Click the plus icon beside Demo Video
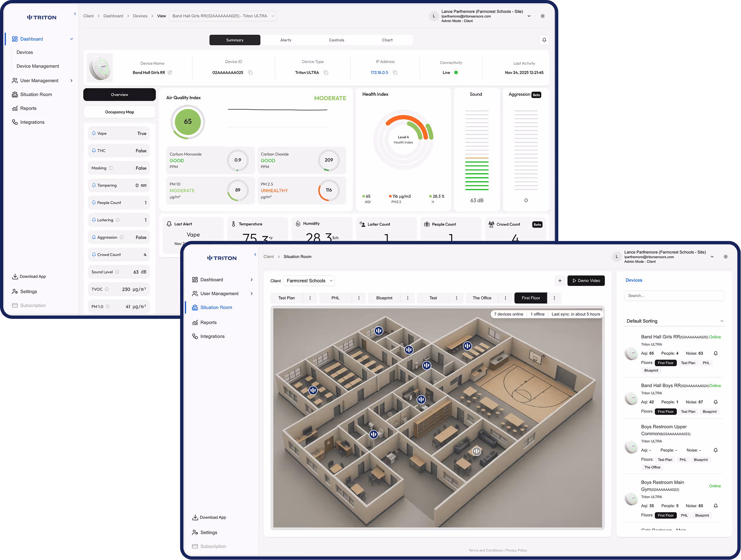This screenshot has width=741, height=560. 560,281
